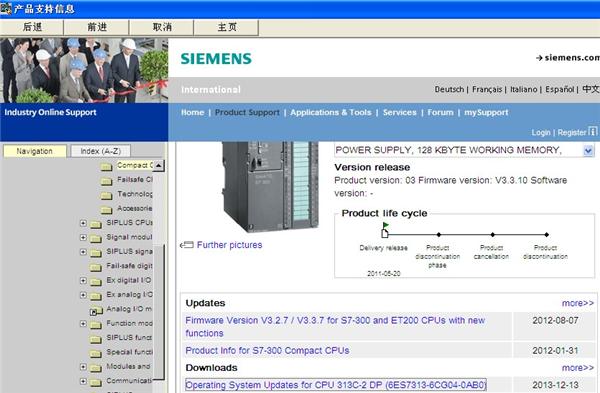The image size is (600, 393).
Task: Click the Compact CPUs folder icon
Action: tap(106, 166)
